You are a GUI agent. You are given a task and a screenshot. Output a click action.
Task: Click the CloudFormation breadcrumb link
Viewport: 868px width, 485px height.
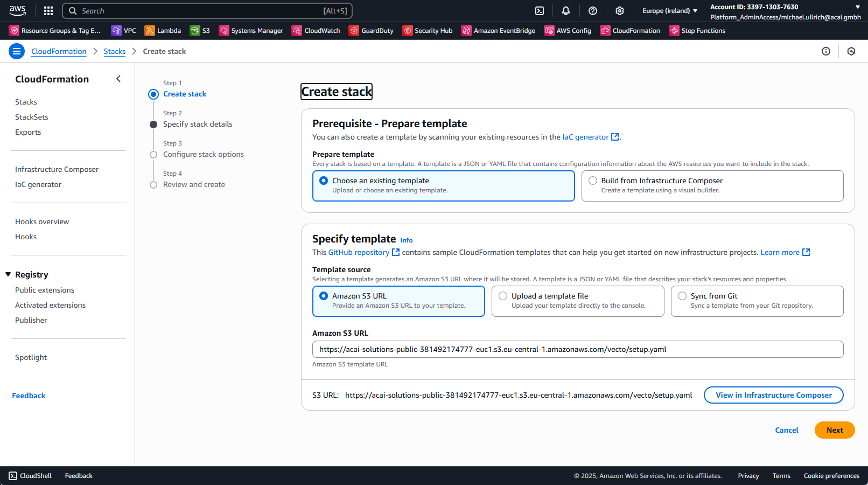tap(59, 51)
